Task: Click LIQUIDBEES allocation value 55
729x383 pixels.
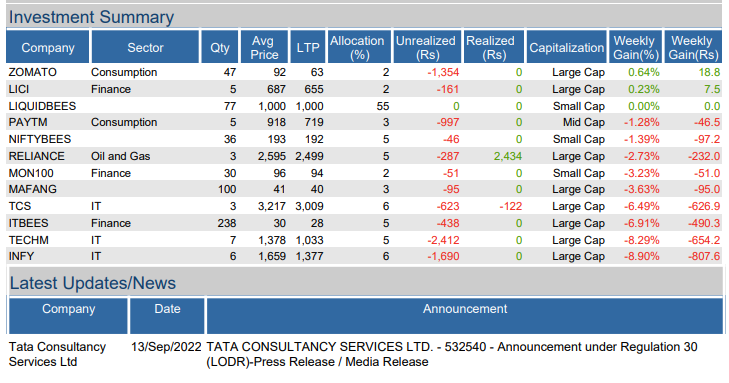Action: click(383, 106)
